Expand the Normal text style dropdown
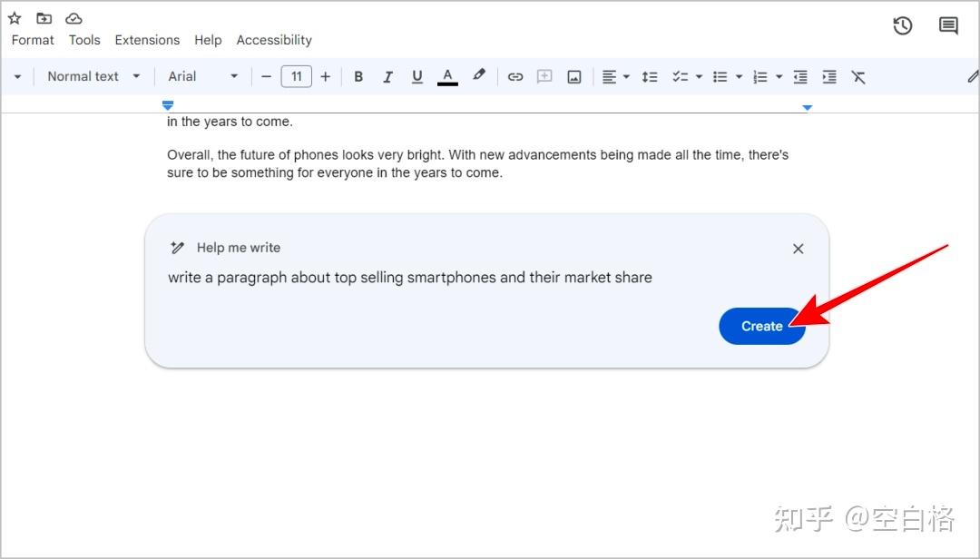Viewport: 980px width, 559px height. [93, 76]
